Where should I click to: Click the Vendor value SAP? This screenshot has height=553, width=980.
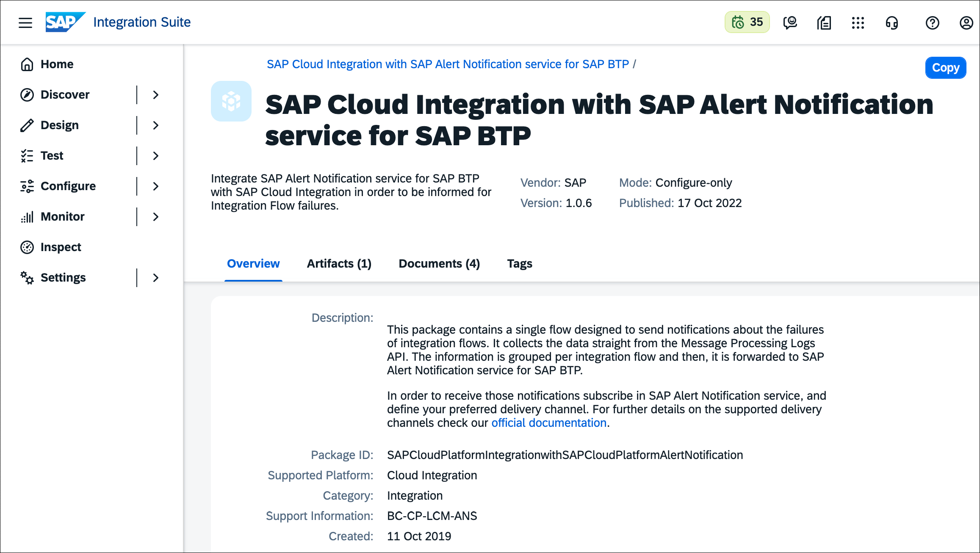(575, 183)
